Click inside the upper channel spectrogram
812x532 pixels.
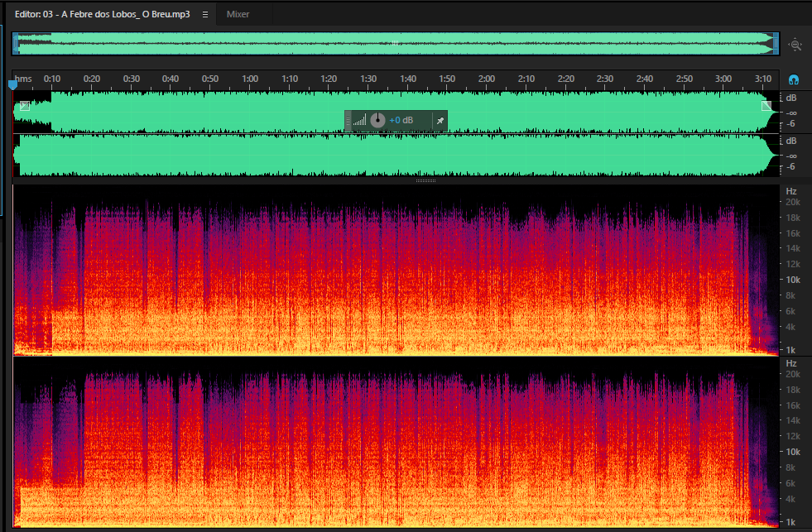click(x=396, y=271)
